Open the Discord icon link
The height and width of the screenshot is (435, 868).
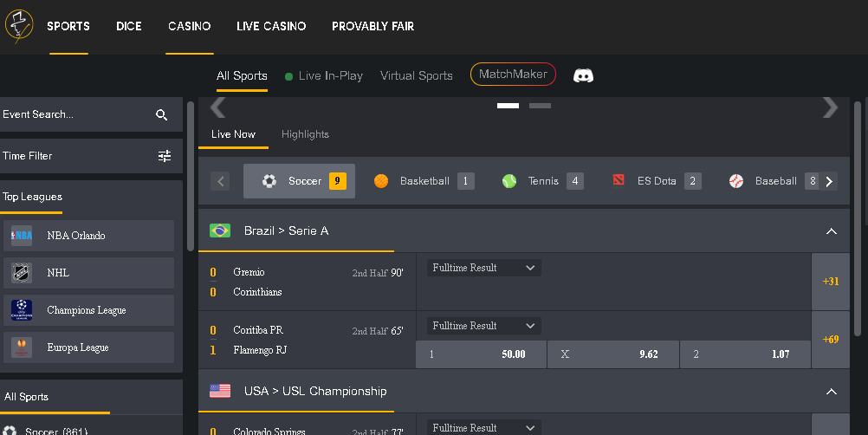(583, 75)
